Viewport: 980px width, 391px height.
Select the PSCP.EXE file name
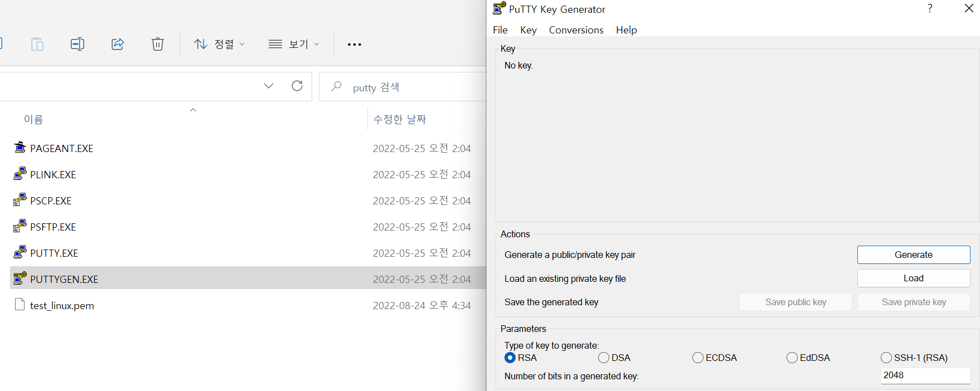pyautogui.click(x=51, y=201)
